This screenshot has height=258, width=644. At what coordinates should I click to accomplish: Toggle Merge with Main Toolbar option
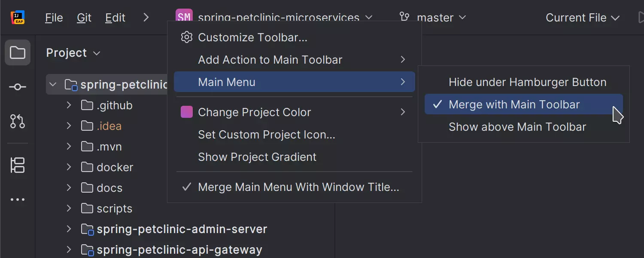point(513,104)
